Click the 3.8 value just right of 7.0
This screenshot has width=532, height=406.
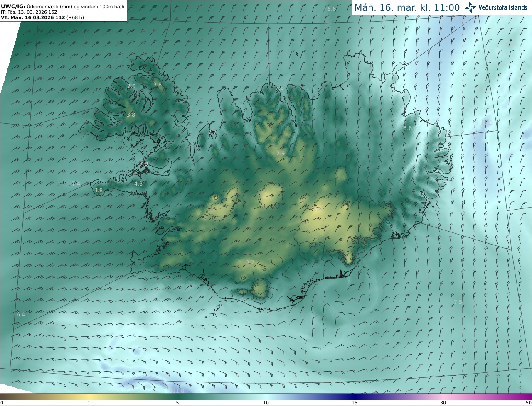click(158, 84)
